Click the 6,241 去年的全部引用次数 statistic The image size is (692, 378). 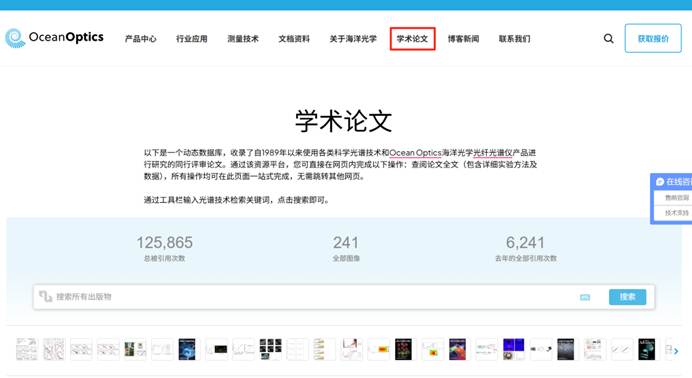point(526,248)
